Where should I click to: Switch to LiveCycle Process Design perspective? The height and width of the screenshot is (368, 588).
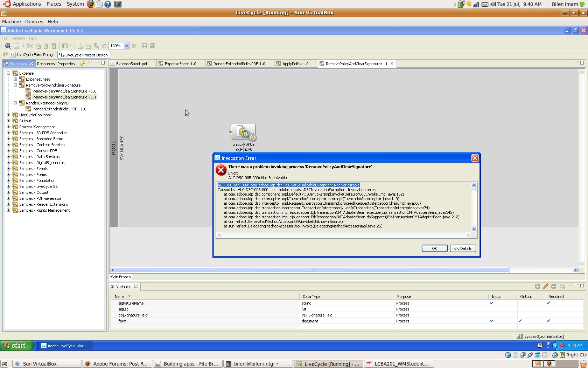coord(83,55)
